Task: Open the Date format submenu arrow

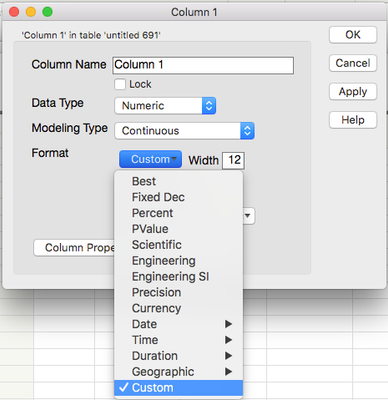Action: (228, 324)
